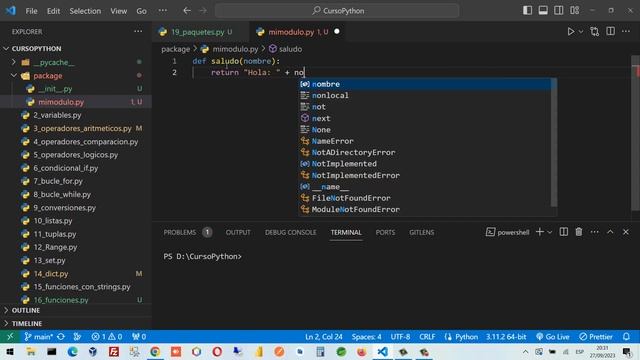This screenshot has height=360, width=640.
Task: Select mimodulo.py in explorer tree
Action: pyautogui.click(x=76, y=102)
